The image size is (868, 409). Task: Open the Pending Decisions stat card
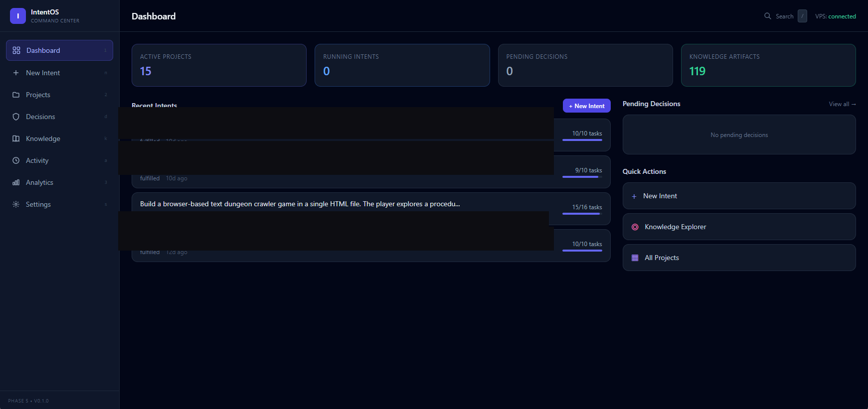tap(585, 65)
